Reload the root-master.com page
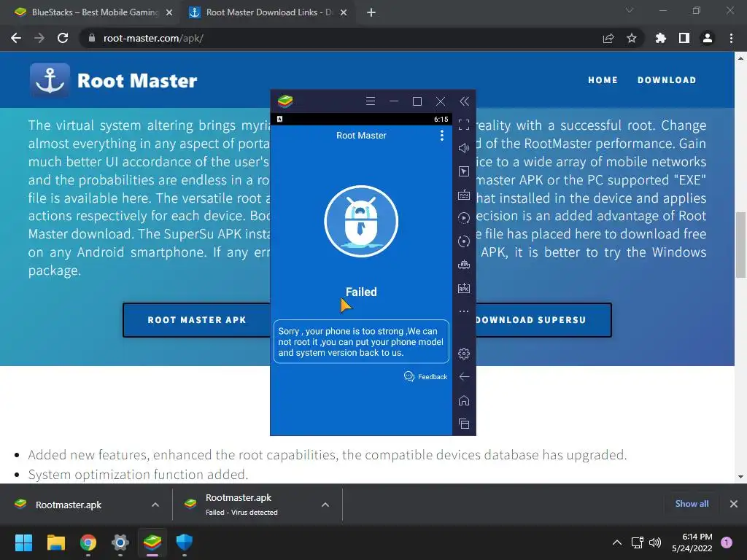The width and height of the screenshot is (747, 560). click(63, 38)
